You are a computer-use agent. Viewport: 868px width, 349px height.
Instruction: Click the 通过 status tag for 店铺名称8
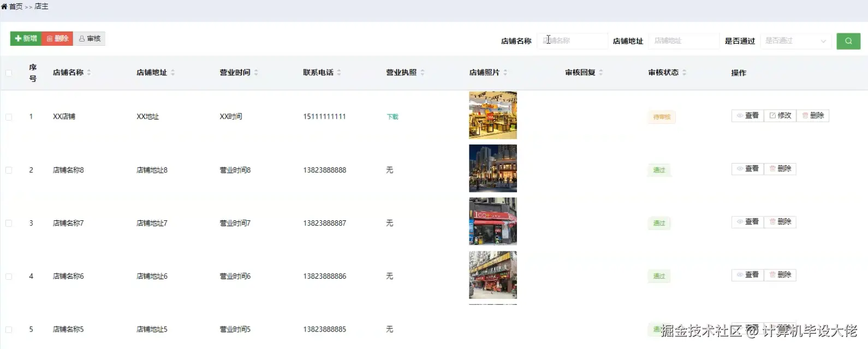(659, 170)
